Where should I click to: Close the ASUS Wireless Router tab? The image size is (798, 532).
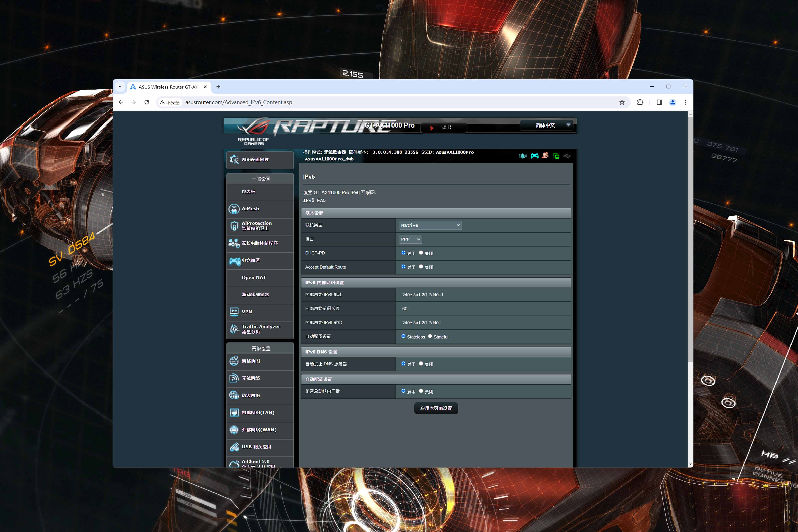pyautogui.click(x=205, y=87)
